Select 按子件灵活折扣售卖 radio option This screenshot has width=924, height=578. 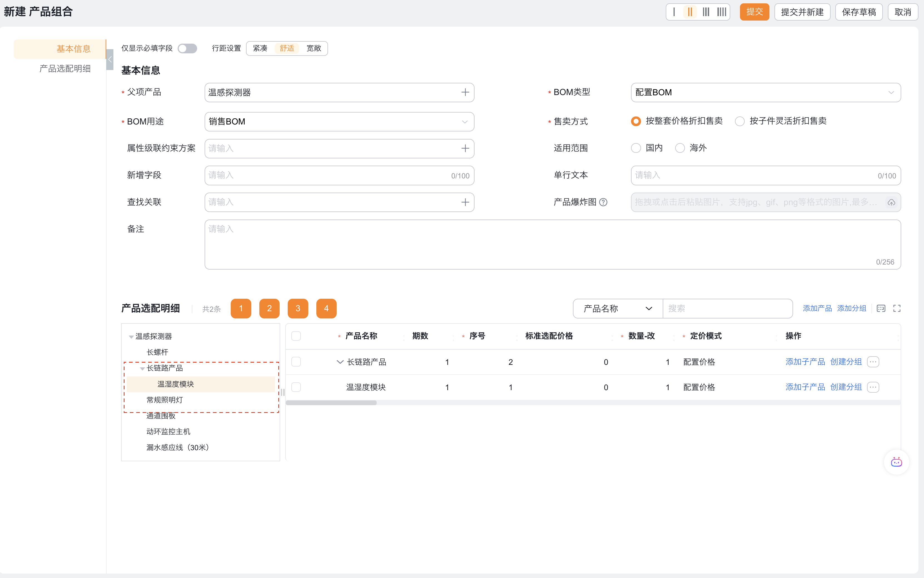(740, 121)
